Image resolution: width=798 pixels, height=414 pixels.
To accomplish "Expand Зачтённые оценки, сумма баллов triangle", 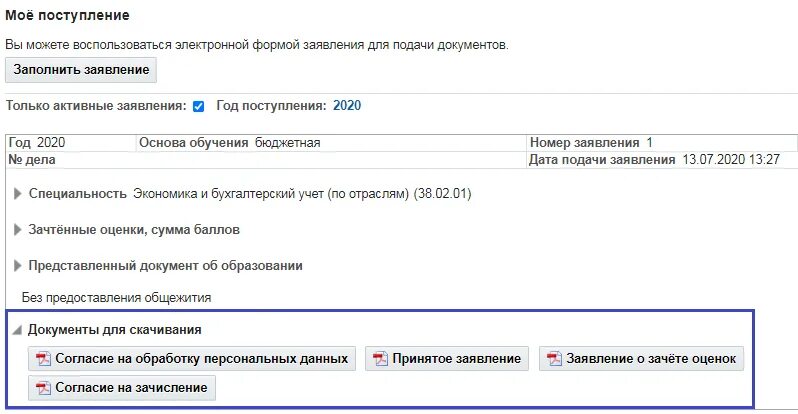I will click(x=17, y=230).
